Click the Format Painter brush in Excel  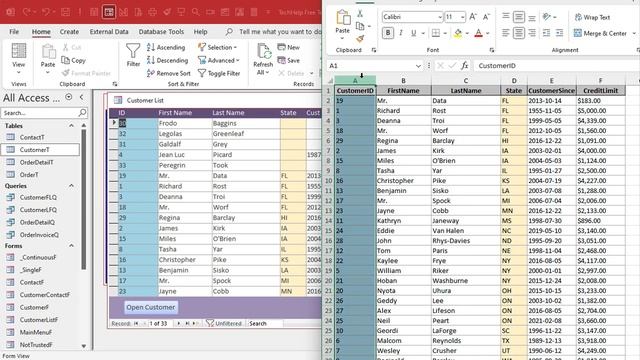click(360, 39)
